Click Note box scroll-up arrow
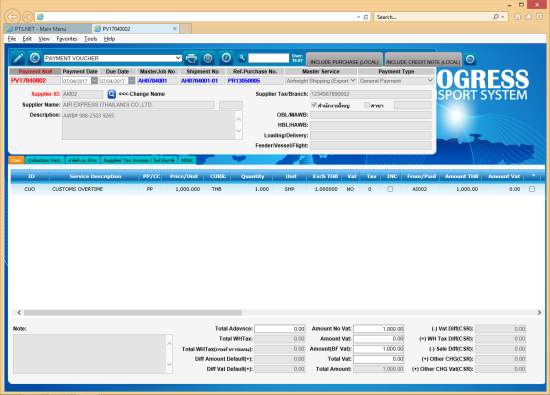This screenshot has height=395, width=550. click(x=169, y=343)
